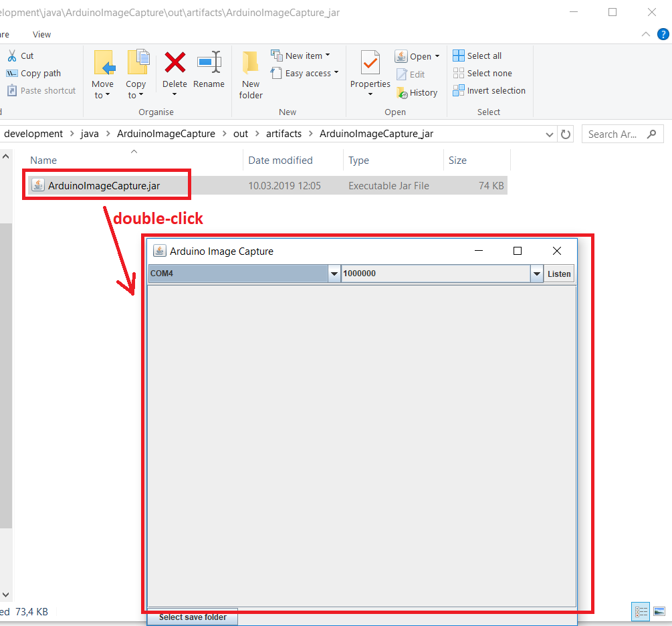This screenshot has width=672, height=626.
Task: Click 'ArduinoImageCapture_jar' breadcrumb segment
Action: 376,134
